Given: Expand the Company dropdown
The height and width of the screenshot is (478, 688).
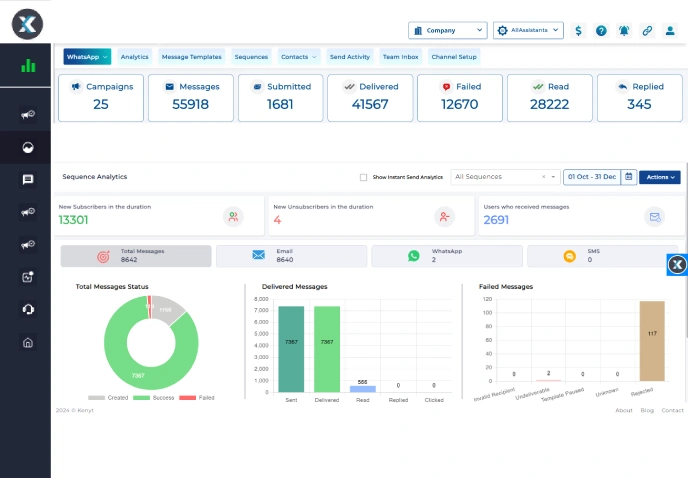Looking at the screenshot, I should click(x=447, y=31).
